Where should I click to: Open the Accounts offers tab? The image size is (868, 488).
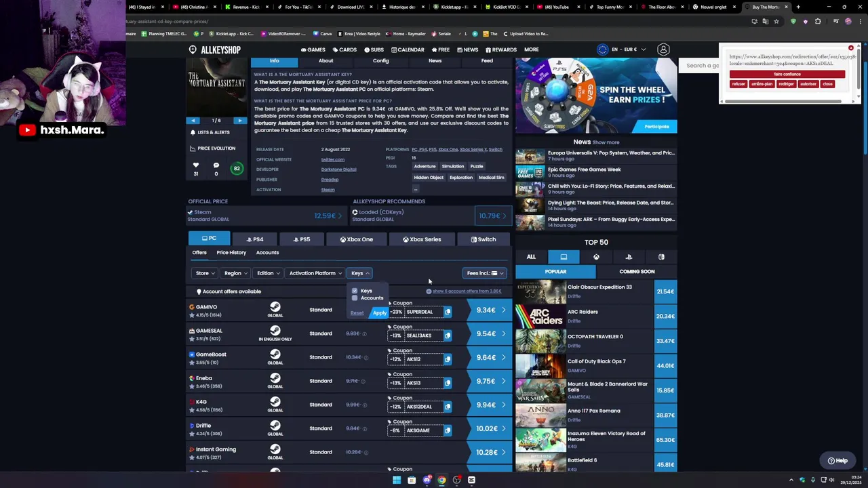point(267,253)
